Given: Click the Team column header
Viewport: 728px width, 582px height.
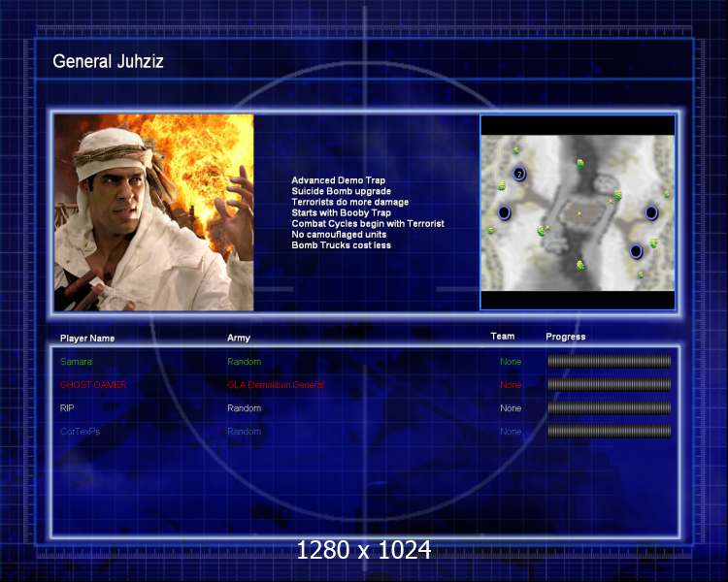Looking at the screenshot, I should (503, 336).
